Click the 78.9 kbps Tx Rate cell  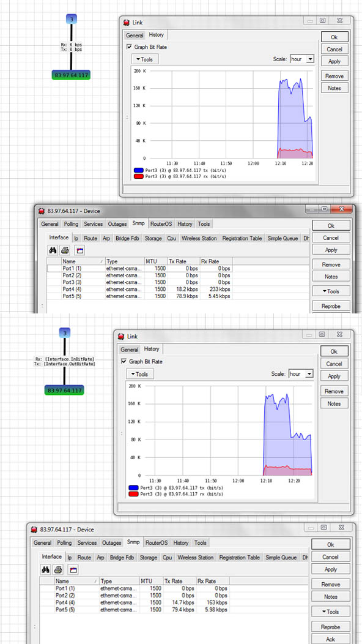click(183, 296)
